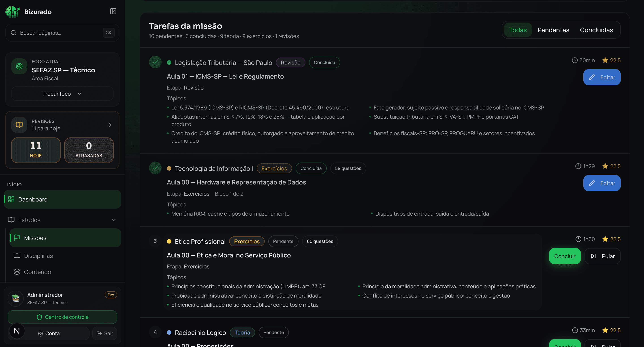Image resolution: width=644 pixels, height=347 pixels.
Task: Click the shield icon in Centro de controle
Action: tap(39, 317)
